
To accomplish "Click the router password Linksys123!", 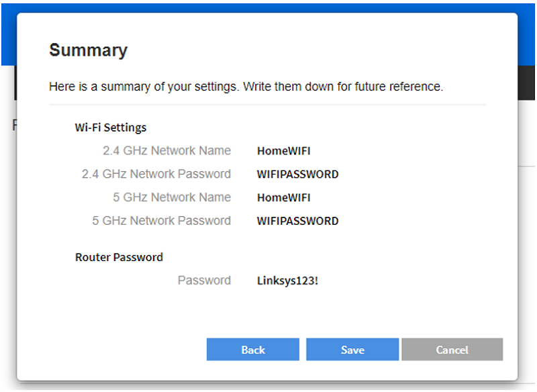I will click(288, 281).
